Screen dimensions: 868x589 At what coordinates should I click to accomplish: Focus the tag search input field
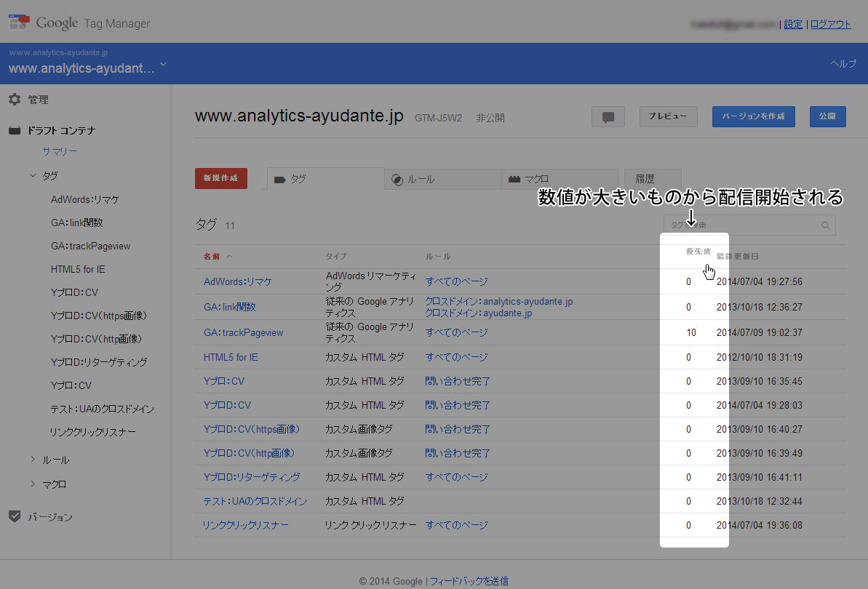(749, 225)
